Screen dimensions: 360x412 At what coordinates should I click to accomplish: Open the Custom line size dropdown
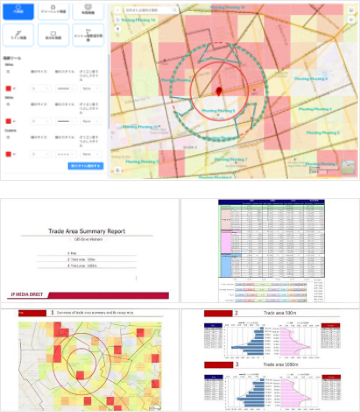pyautogui.click(x=40, y=154)
